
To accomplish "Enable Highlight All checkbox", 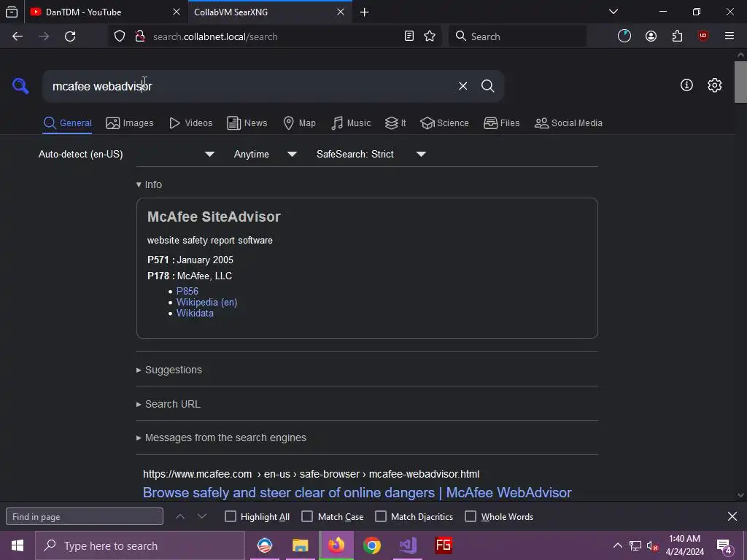I will (230, 517).
